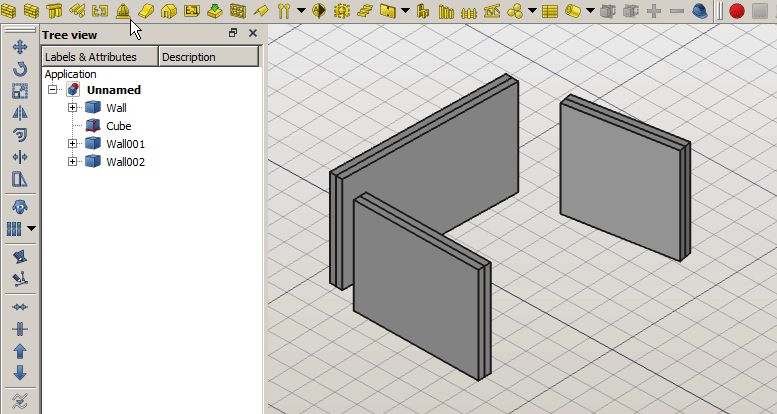Viewport: 777px width, 414px height.
Task: Select the Roof tool icon
Action: pyautogui.click(x=261, y=10)
